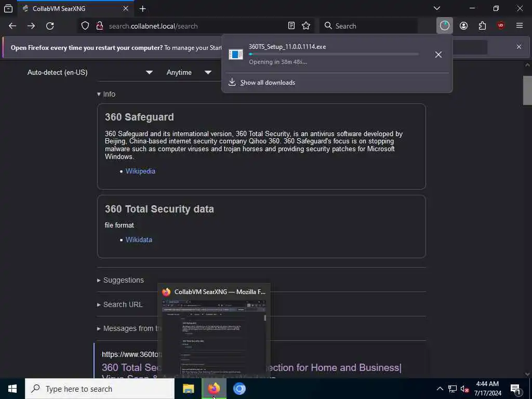Click the 360 Total Security data heading

pos(159,209)
